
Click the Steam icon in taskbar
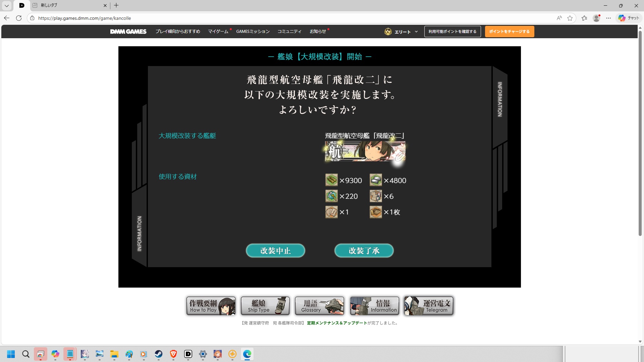tap(158, 354)
